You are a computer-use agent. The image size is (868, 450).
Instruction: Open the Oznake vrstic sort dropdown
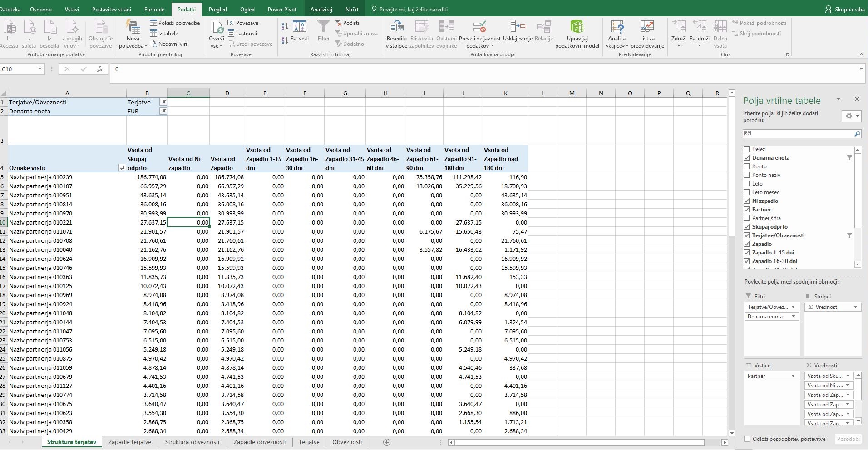122,168
